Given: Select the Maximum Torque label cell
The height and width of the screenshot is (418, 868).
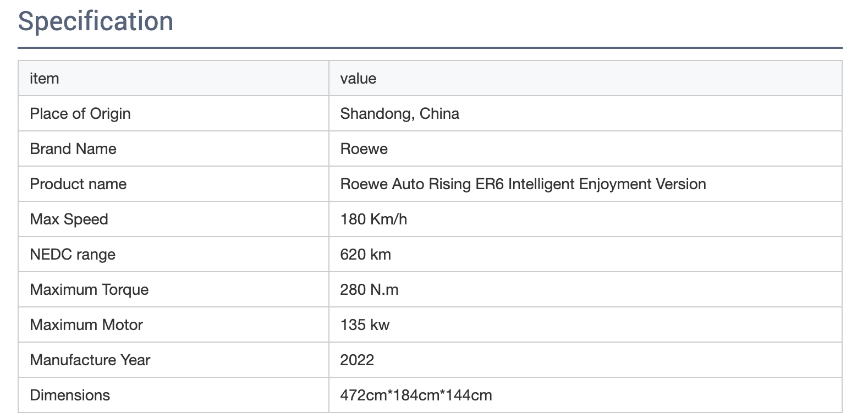Looking at the screenshot, I should tap(89, 290).
